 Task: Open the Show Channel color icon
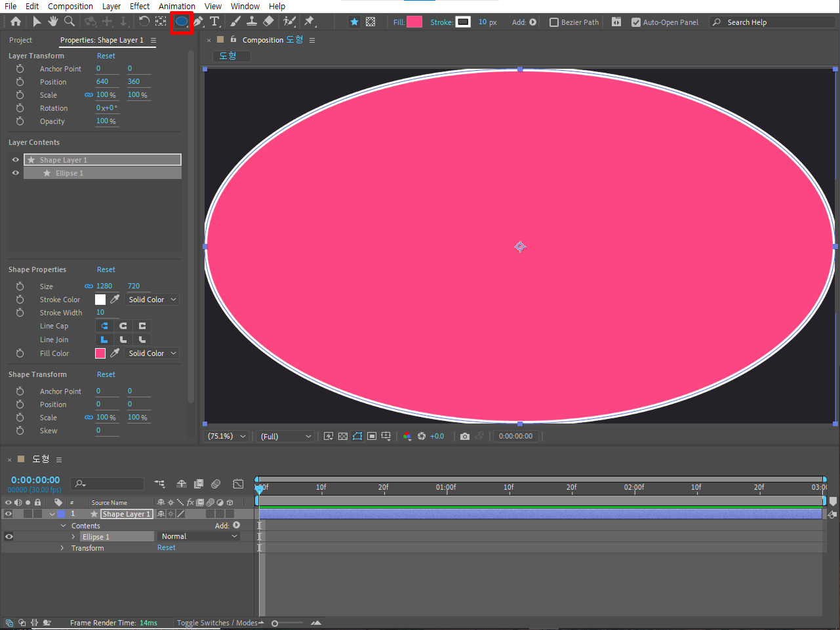pos(407,436)
